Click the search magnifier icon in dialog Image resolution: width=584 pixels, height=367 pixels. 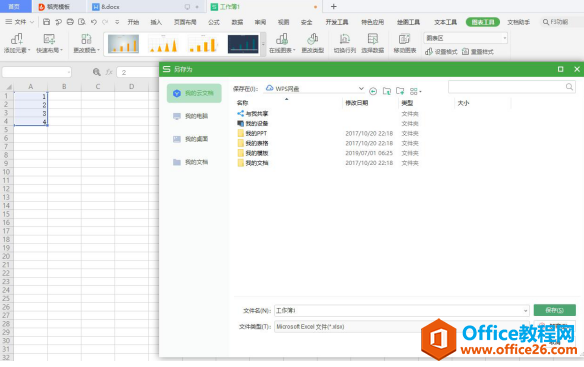point(569,87)
